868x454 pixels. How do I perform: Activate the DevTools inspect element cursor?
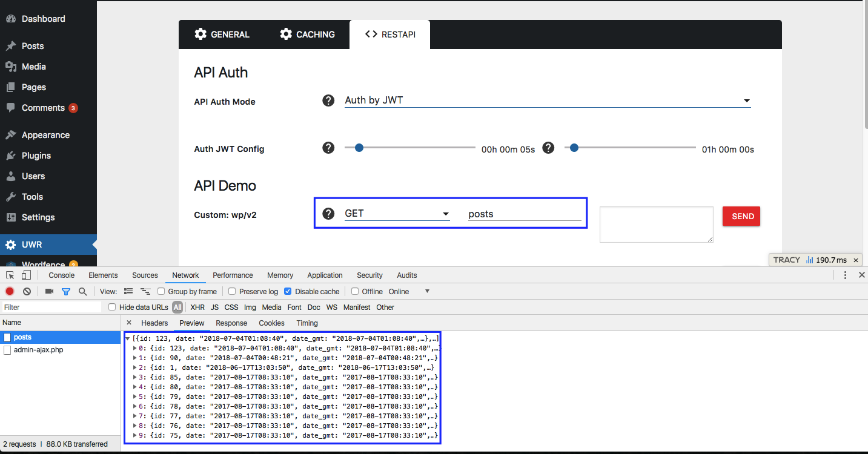click(x=10, y=275)
